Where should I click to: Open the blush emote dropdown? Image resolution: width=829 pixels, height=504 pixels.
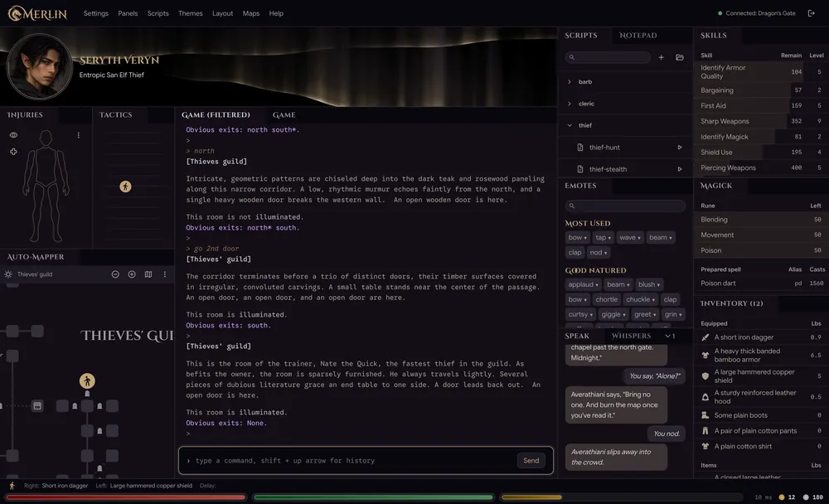click(649, 284)
